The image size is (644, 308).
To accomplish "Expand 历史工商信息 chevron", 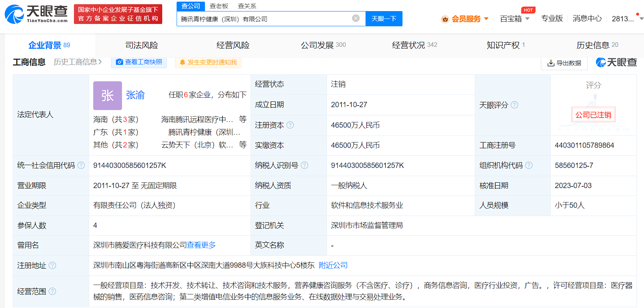I will (x=100, y=62).
